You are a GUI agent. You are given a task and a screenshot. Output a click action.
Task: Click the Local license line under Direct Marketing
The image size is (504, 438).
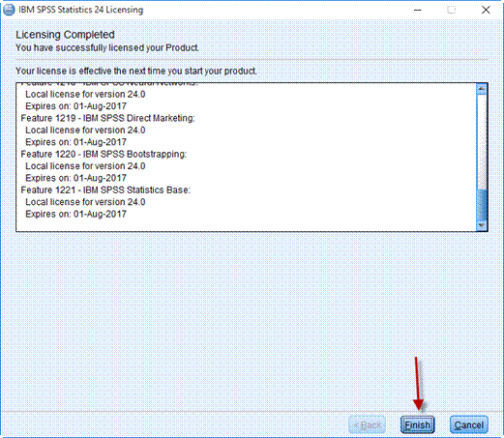point(85,131)
